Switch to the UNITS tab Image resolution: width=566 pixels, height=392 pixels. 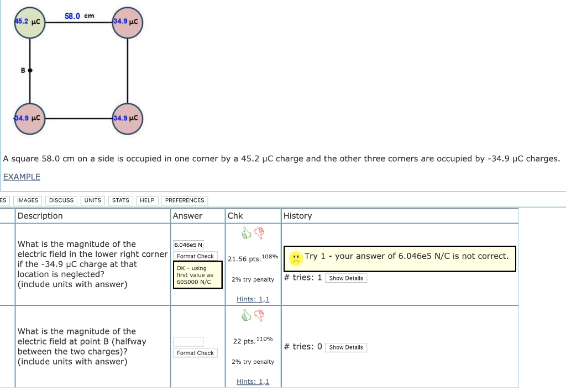[x=93, y=200]
